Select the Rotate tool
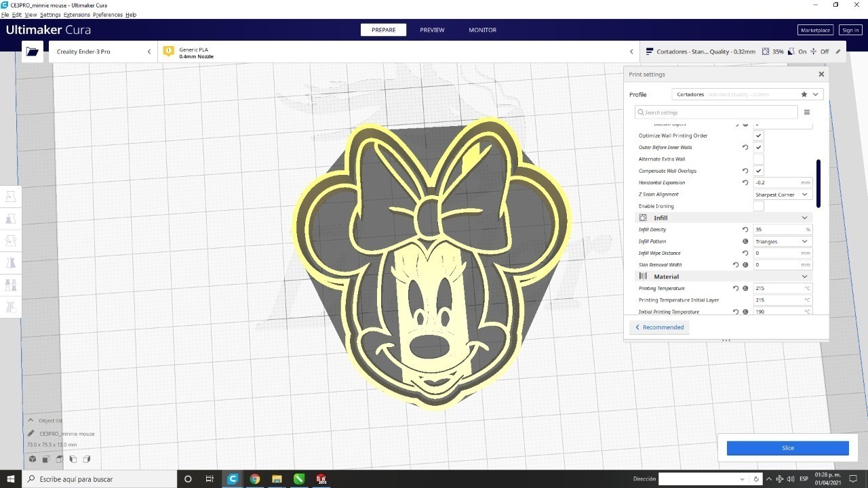The image size is (868, 488). click(x=10, y=241)
